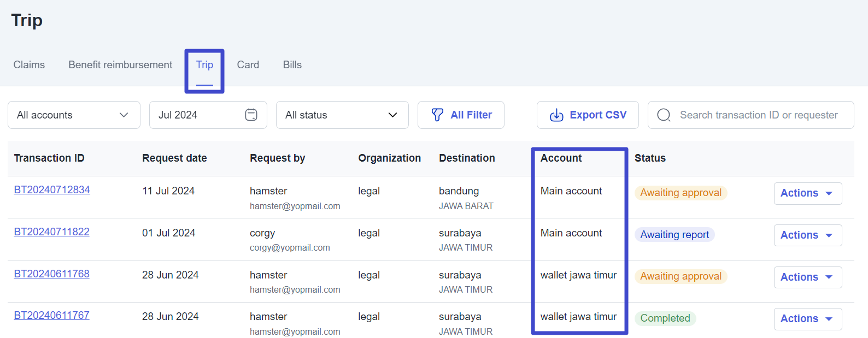Open transaction BT20240711822 link

click(x=51, y=232)
